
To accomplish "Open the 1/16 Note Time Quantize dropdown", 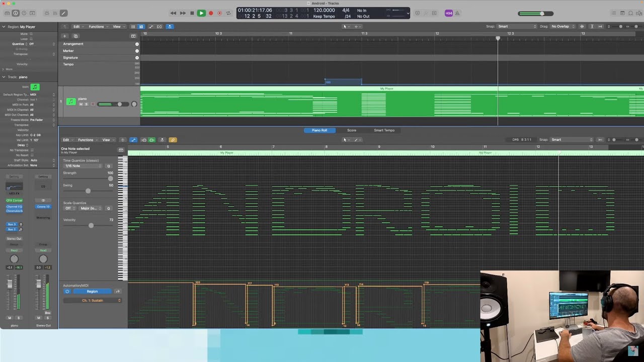I will click(x=83, y=166).
